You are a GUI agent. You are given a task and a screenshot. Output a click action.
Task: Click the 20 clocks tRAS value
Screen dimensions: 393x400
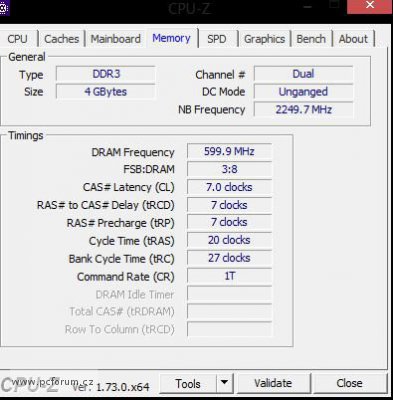tap(229, 240)
